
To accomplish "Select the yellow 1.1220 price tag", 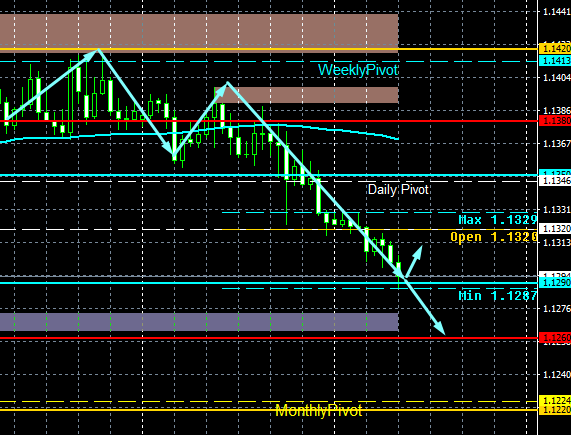I will coord(555,410).
